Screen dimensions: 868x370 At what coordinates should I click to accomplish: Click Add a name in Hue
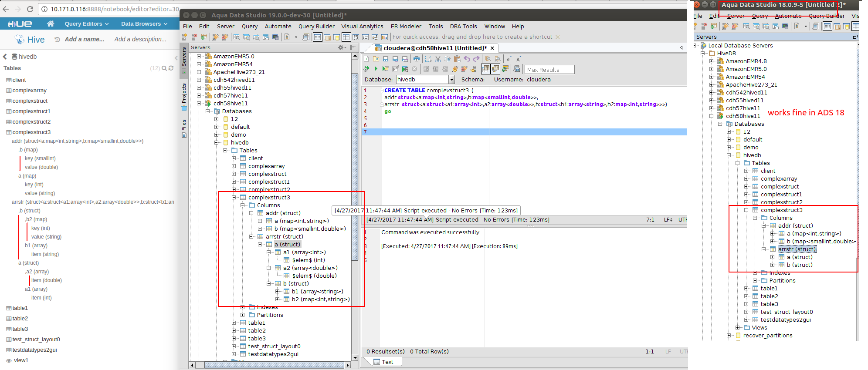coord(85,39)
